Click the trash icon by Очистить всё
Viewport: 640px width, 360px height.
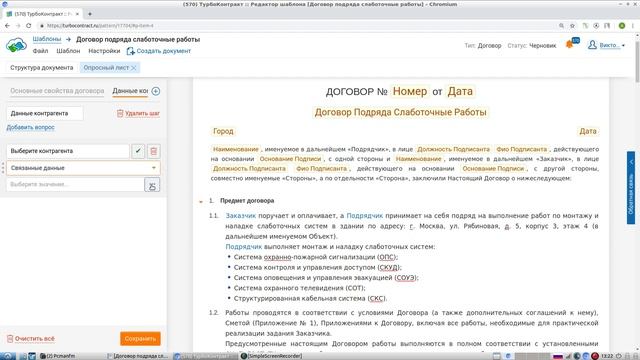coord(10,339)
